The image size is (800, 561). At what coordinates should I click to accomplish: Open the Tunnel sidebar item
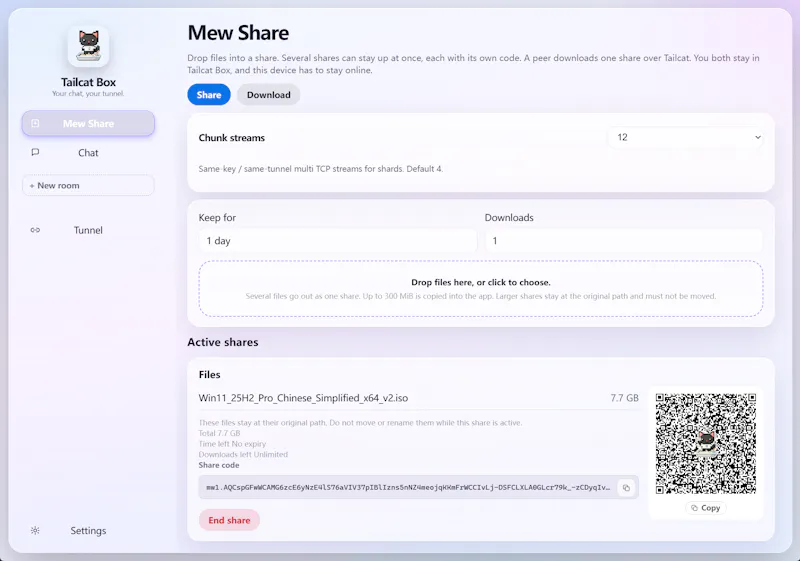(x=88, y=230)
